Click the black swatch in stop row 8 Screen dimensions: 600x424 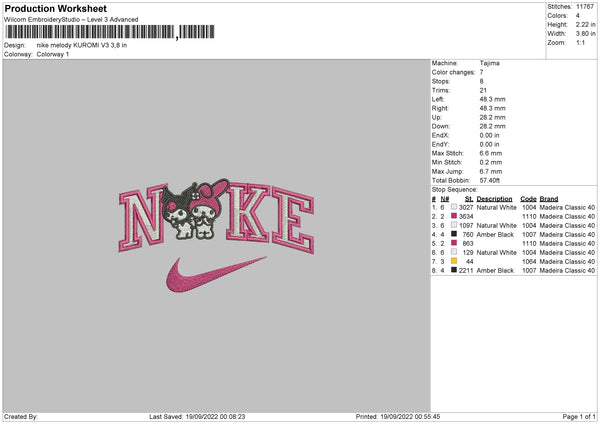click(454, 270)
